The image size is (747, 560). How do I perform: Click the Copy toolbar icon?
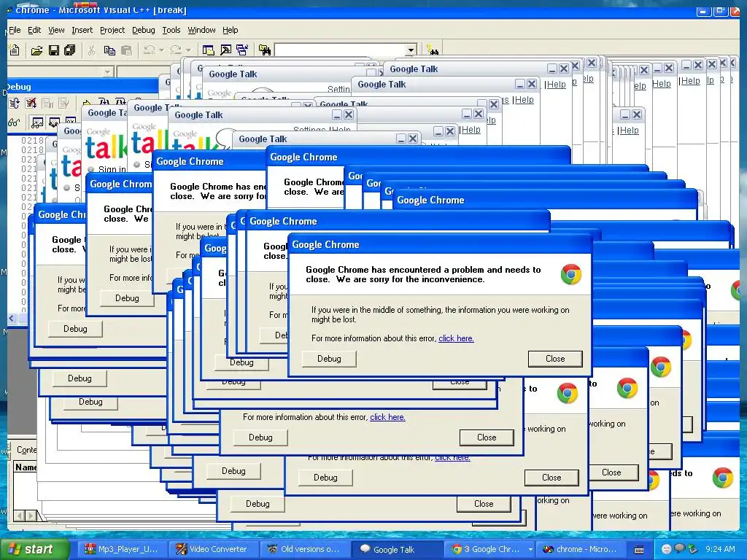(109, 50)
